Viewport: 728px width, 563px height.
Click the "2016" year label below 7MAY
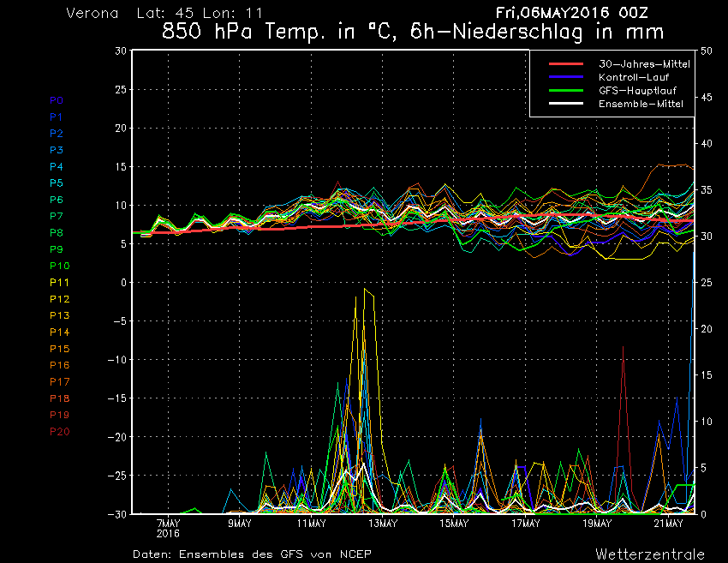[x=168, y=534]
